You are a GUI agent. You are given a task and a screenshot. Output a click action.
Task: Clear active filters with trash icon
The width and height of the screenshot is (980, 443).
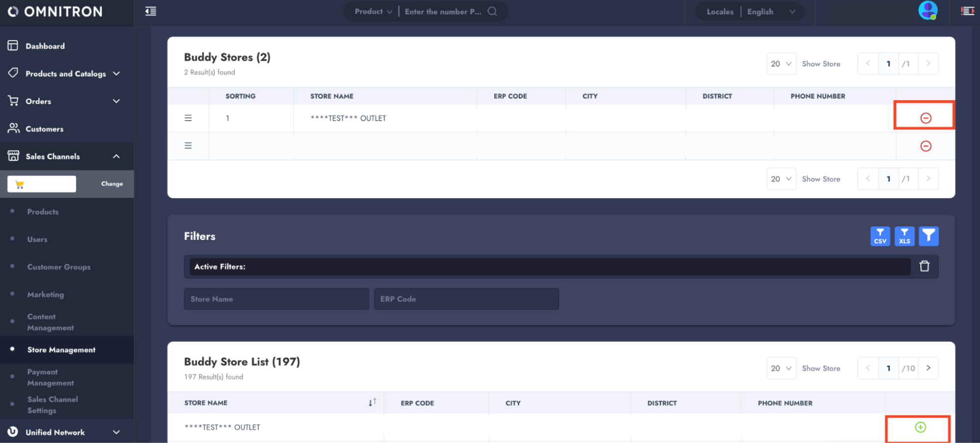(924, 266)
